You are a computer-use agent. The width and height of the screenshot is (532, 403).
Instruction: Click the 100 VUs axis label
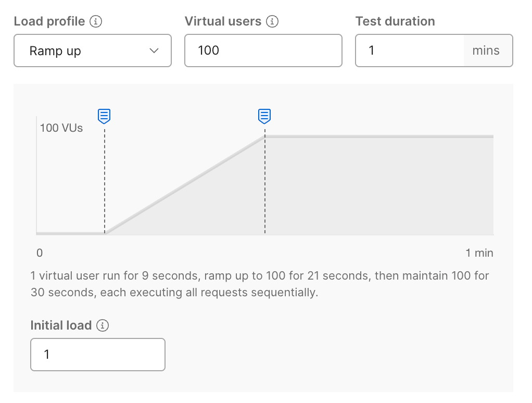pyautogui.click(x=61, y=128)
